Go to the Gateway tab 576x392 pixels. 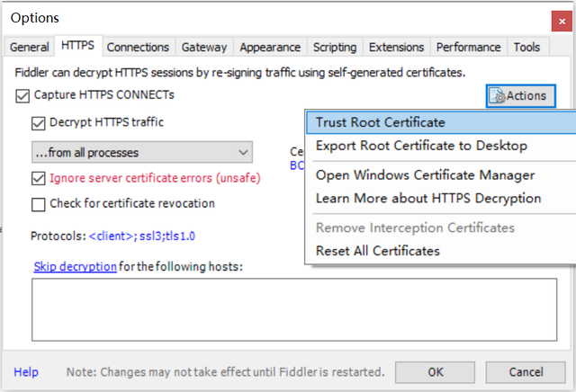coord(204,47)
